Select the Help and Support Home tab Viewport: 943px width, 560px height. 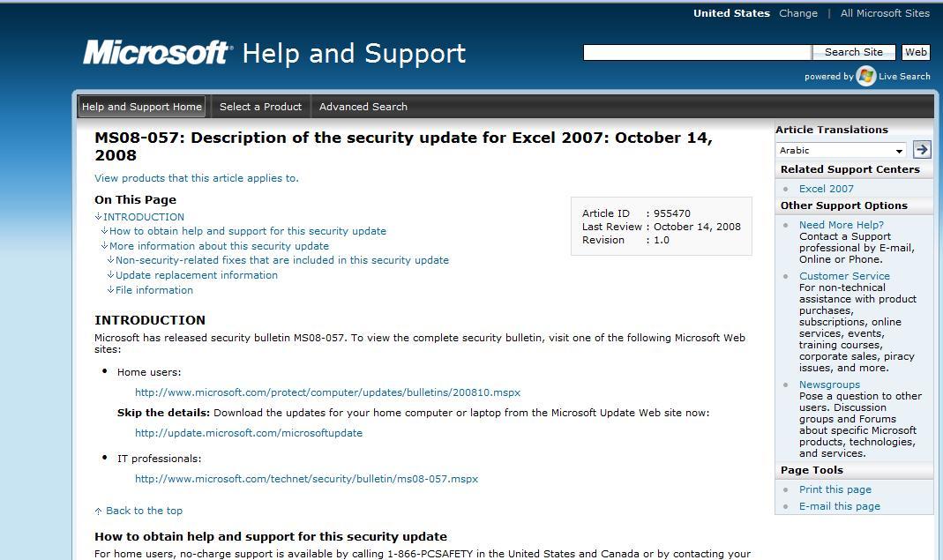(141, 106)
